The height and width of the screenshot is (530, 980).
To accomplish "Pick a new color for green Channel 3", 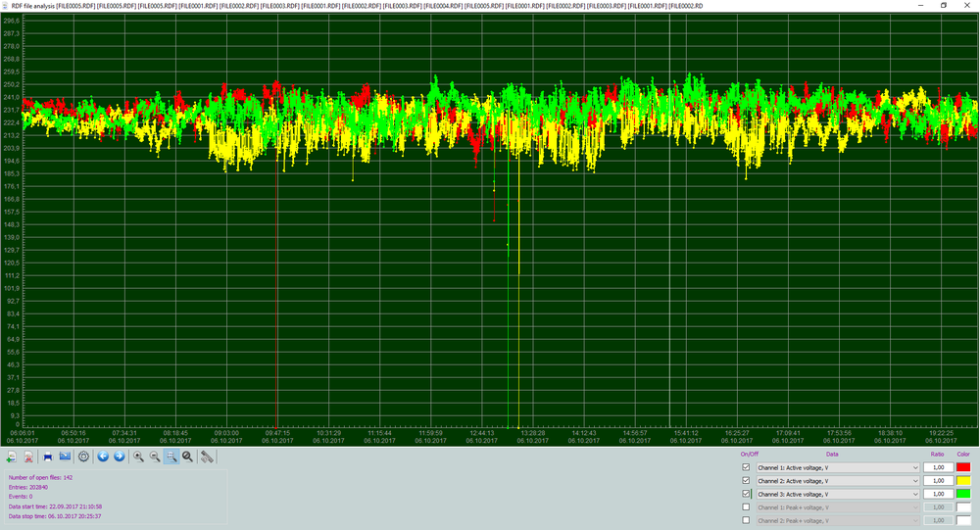I will pos(962,494).
